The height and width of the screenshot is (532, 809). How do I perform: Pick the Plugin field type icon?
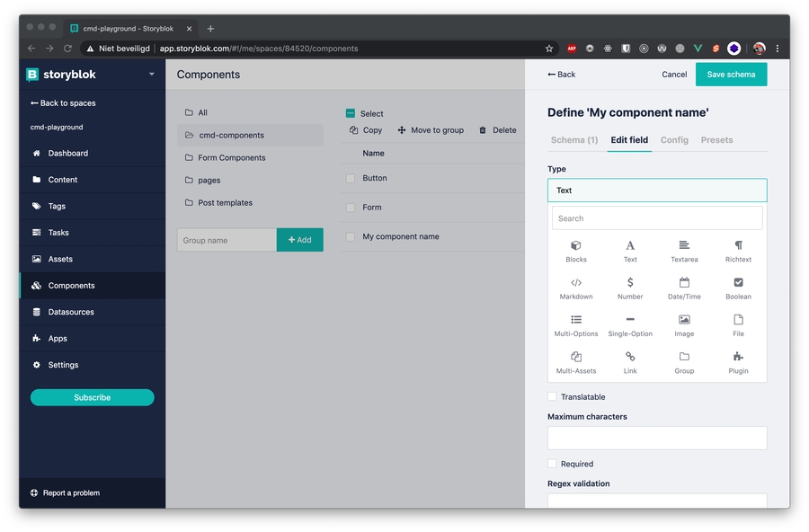pos(738,358)
